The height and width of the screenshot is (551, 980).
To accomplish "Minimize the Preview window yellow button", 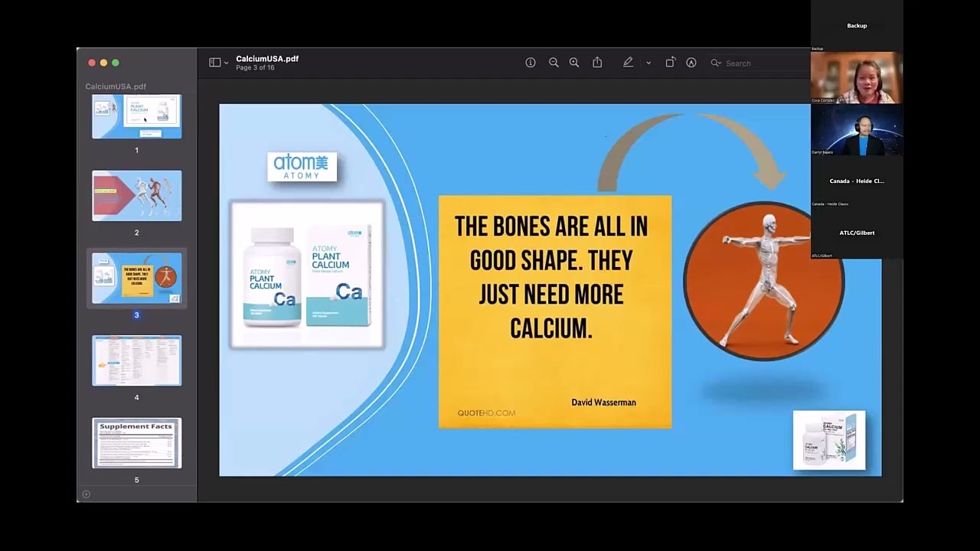I will tap(103, 63).
